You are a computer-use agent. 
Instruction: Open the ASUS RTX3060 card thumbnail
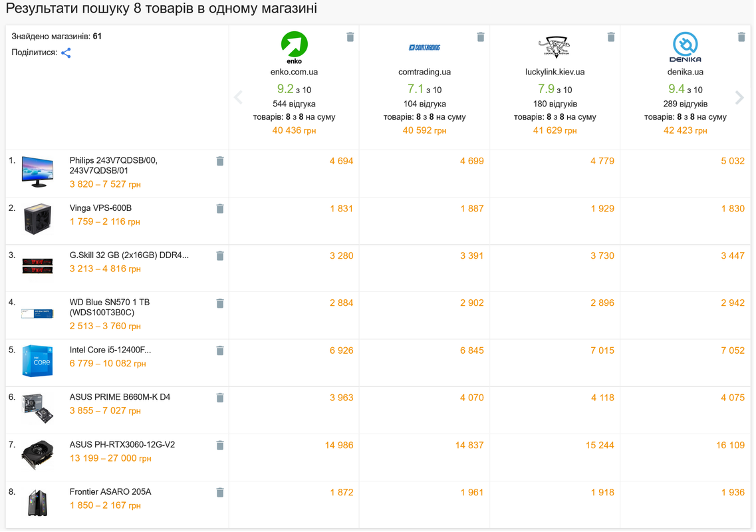click(x=38, y=456)
